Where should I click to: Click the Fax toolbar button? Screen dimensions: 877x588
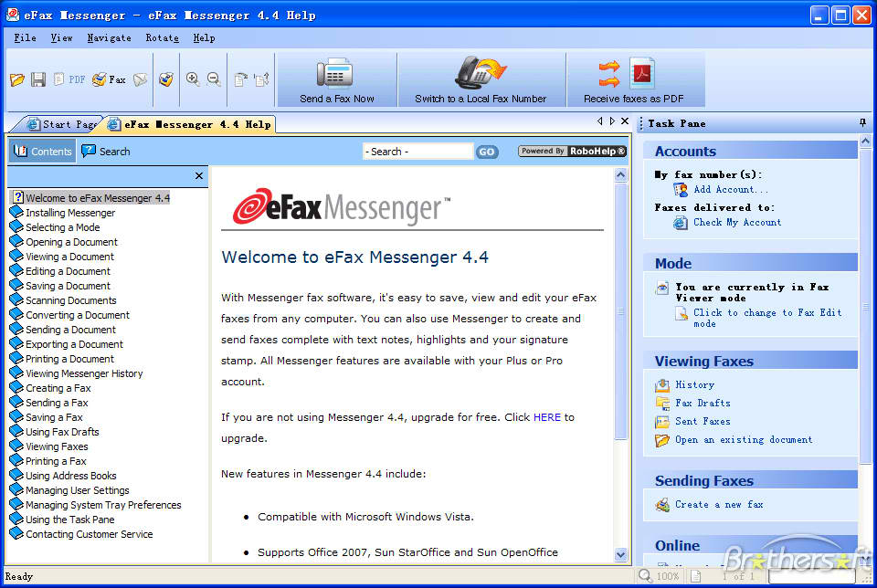click(x=109, y=80)
